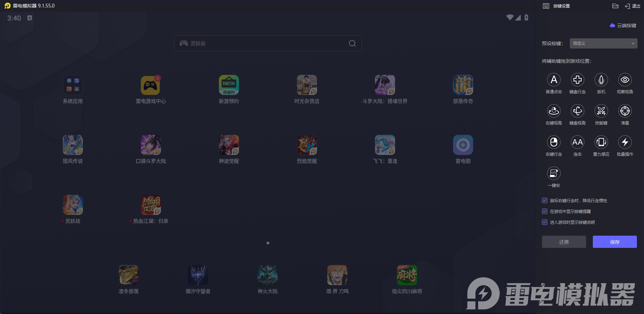Image resolution: width=644 pixels, height=314 pixels.
Task: Click the battery status icon
Action: pyautogui.click(x=526, y=18)
